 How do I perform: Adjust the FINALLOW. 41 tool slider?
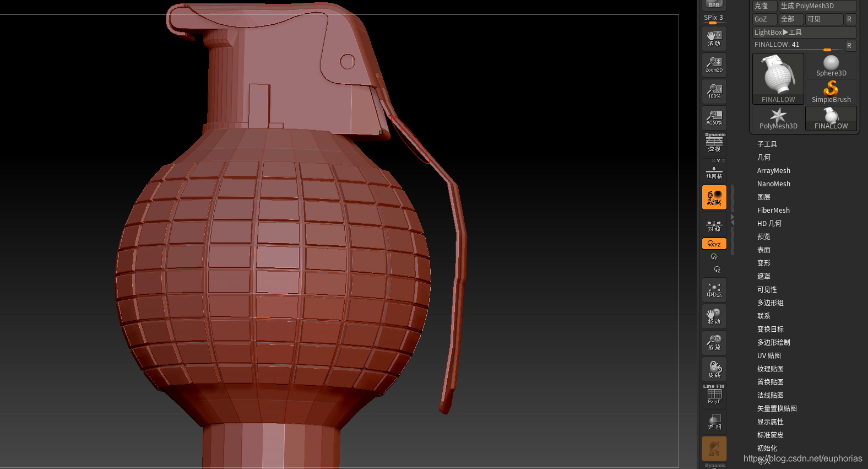tap(798, 45)
